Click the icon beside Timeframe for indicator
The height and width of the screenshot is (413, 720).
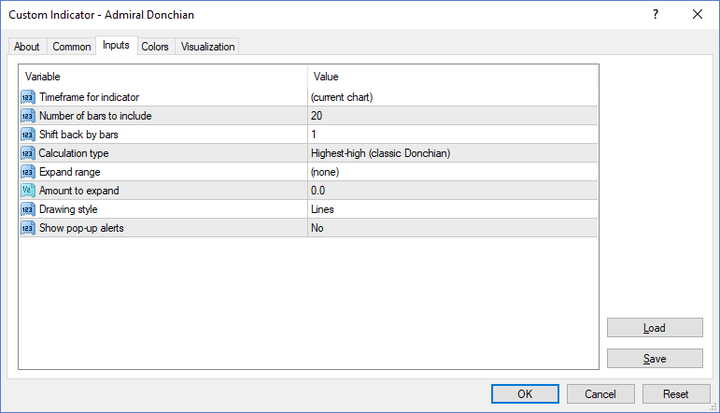coord(28,97)
